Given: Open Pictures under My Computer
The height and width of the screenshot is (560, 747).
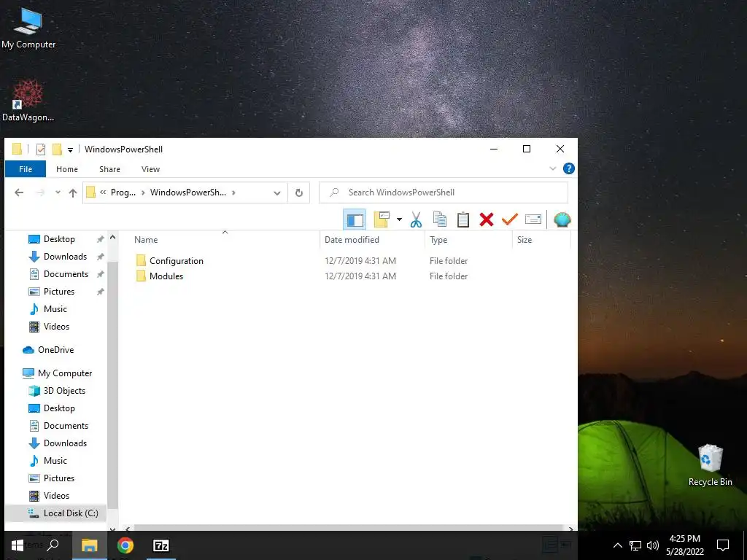Looking at the screenshot, I should (x=59, y=478).
